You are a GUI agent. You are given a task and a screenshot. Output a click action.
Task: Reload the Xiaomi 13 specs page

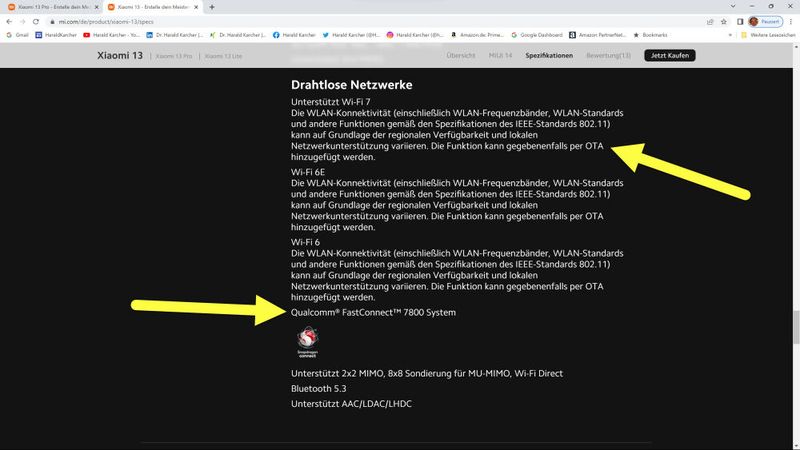pyautogui.click(x=36, y=21)
